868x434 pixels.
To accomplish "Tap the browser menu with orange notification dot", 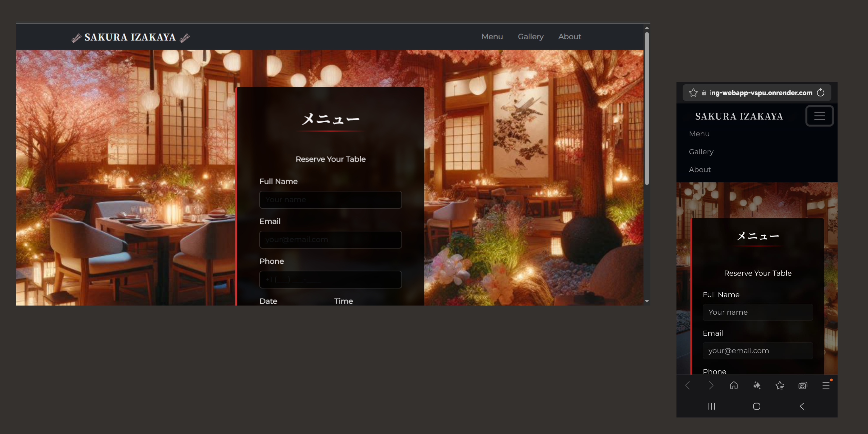I will tap(826, 385).
